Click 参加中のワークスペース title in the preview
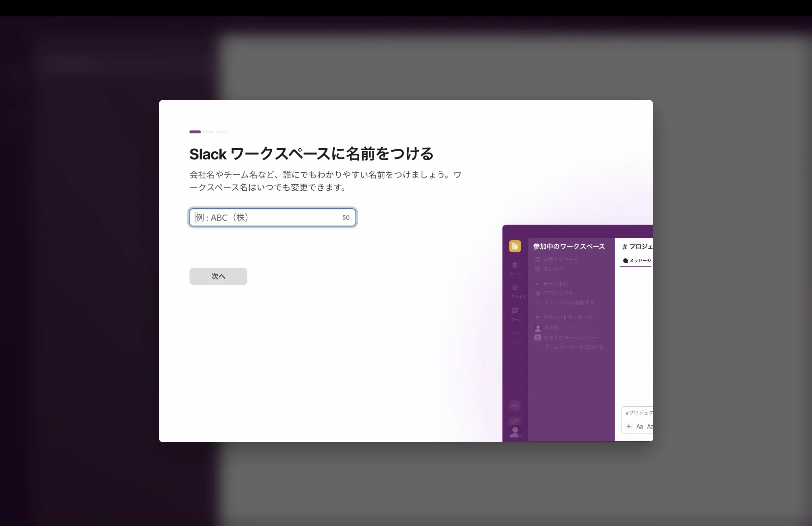This screenshot has width=812, height=526. 569,246
